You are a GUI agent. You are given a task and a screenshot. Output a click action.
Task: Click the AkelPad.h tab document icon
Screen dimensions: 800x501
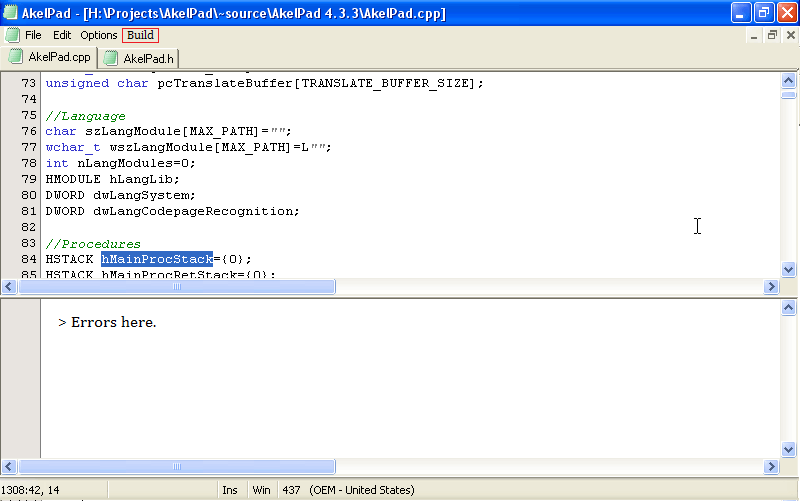111,59
